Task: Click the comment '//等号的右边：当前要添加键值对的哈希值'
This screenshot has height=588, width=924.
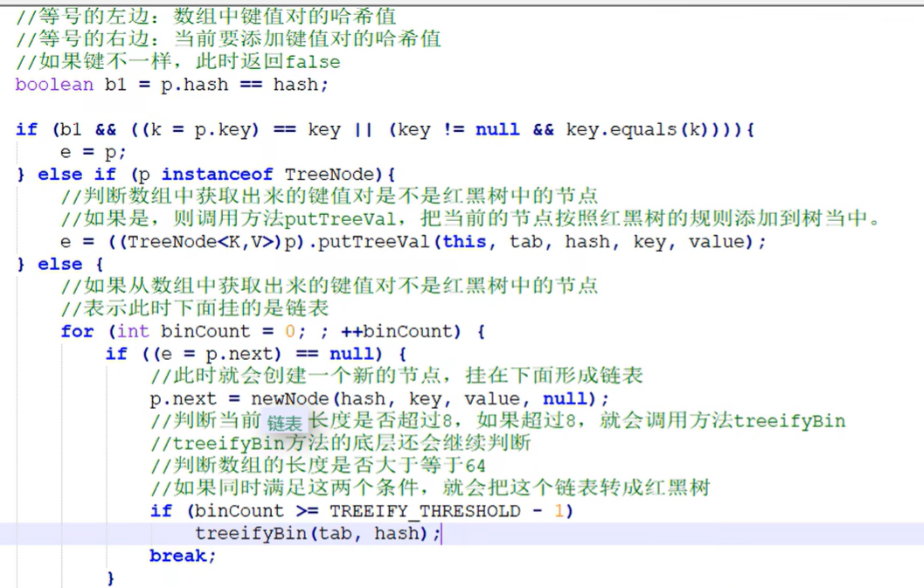Action: (x=229, y=39)
